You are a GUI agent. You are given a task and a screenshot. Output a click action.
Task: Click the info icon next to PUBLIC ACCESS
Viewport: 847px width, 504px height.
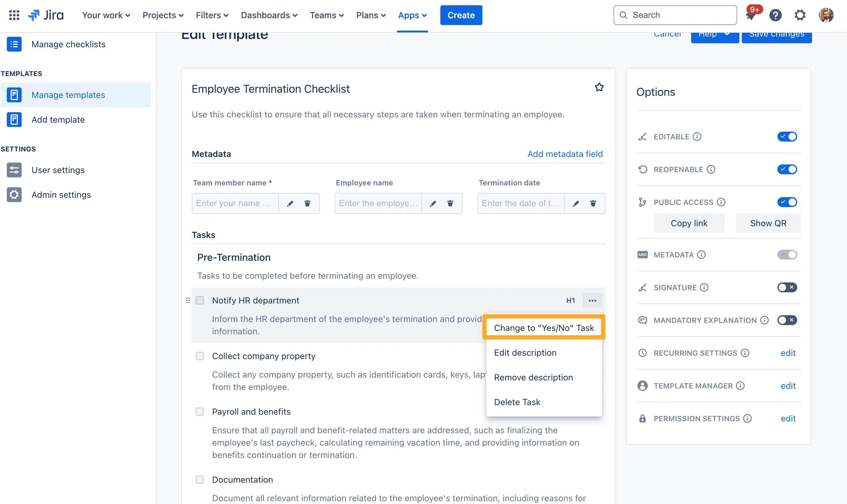tap(721, 202)
